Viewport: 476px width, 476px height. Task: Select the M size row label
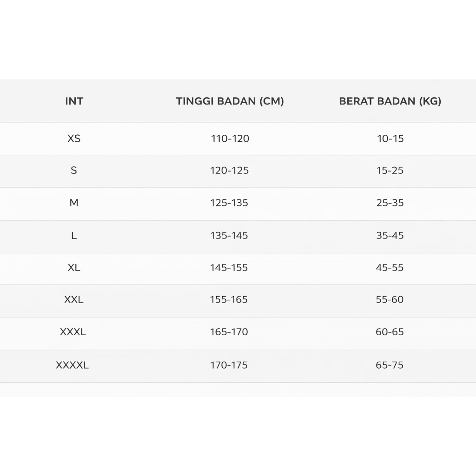pyautogui.click(x=74, y=203)
